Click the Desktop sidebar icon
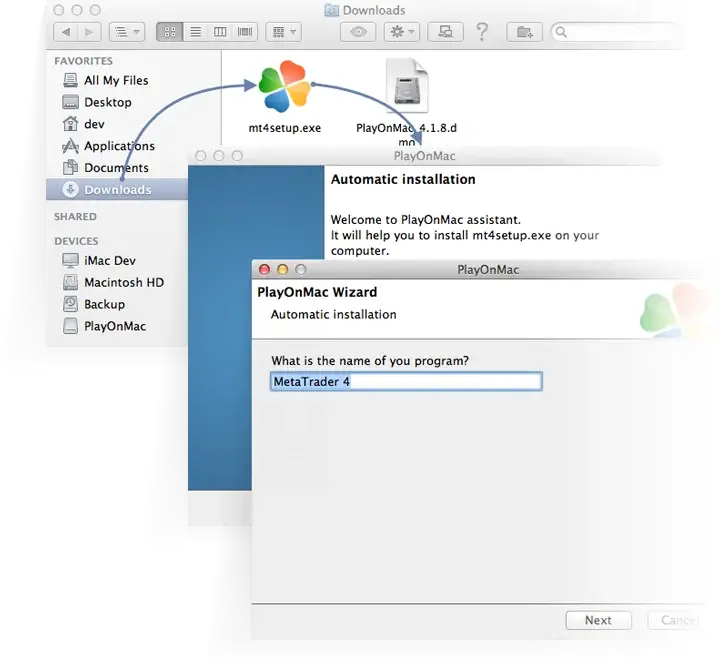This screenshot has height=664, width=728. (70, 102)
